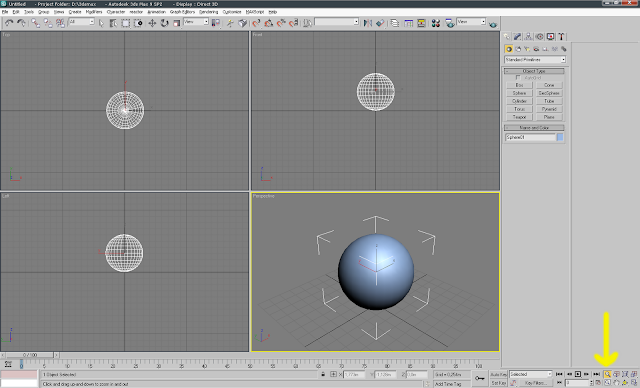Click the Torus primitive button
This screenshot has height=388, width=640.
click(x=519, y=109)
